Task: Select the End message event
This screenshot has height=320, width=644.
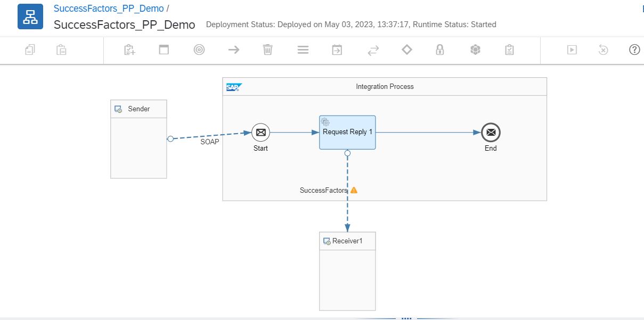Action: (x=491, y=132)
